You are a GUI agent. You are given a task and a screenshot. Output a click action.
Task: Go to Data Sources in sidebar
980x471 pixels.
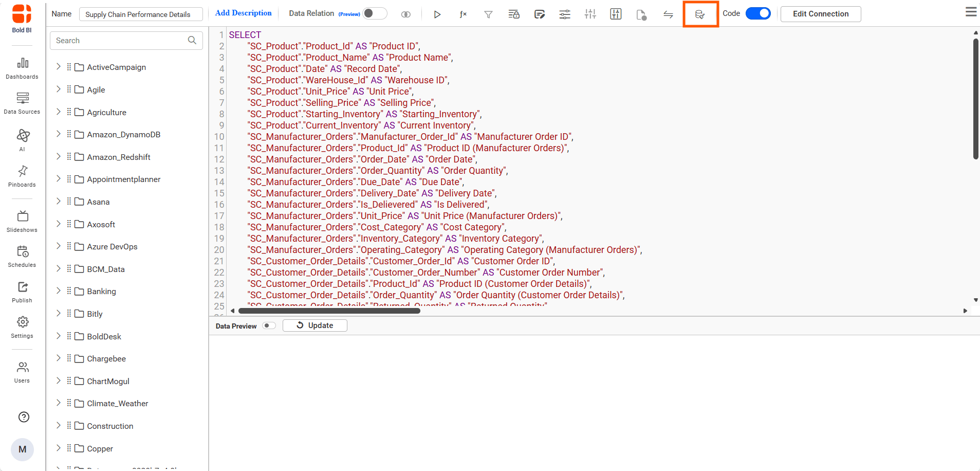click(x=22, y=103)
